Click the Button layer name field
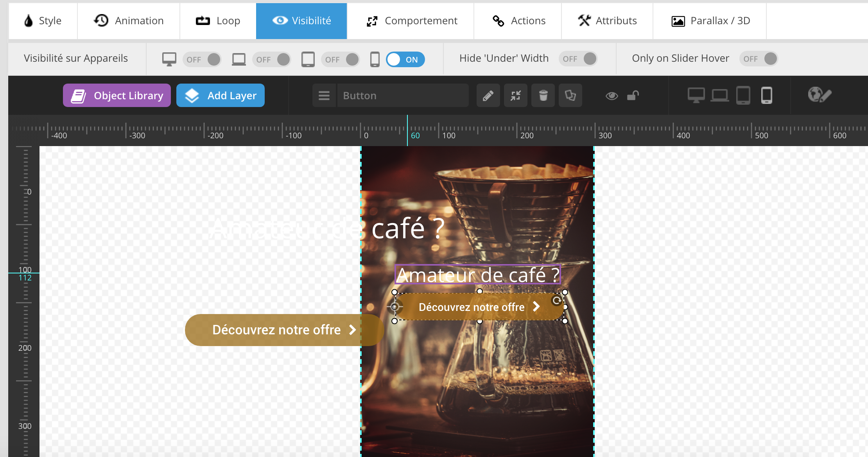 403,95
